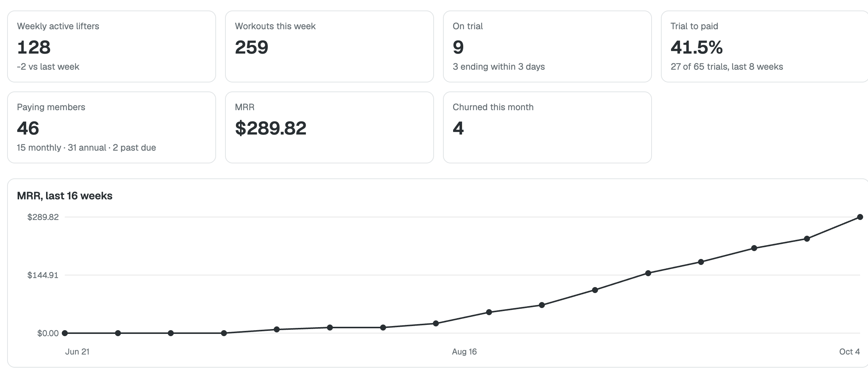Screen dimensions: 868x368
Task: Click the Trial to paid label
Action: (694, 26)
